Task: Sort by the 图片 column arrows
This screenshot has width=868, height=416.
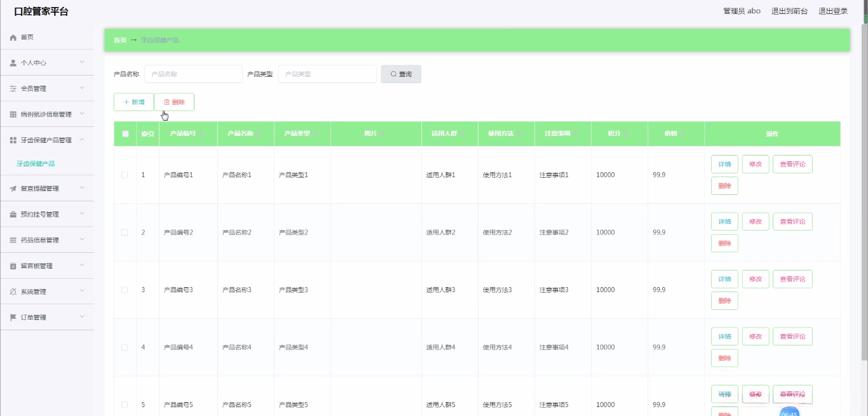Action: [383, 134]
